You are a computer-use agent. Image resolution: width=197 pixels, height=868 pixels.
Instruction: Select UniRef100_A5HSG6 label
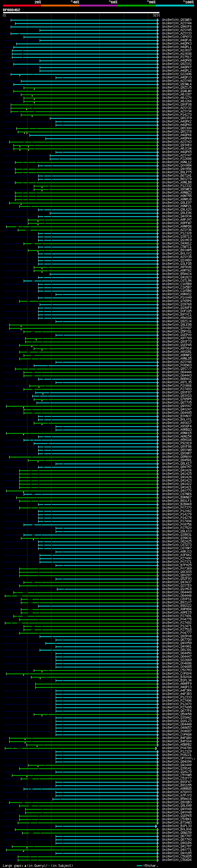(x=176, y=440)
